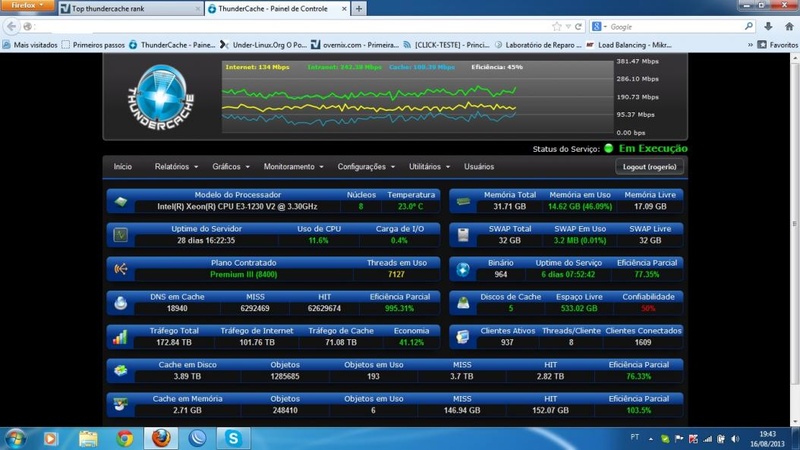The image size is (800, 450).
Task: Open Windows Explorer folder in taskbar
Action: (x=88, y=439)
